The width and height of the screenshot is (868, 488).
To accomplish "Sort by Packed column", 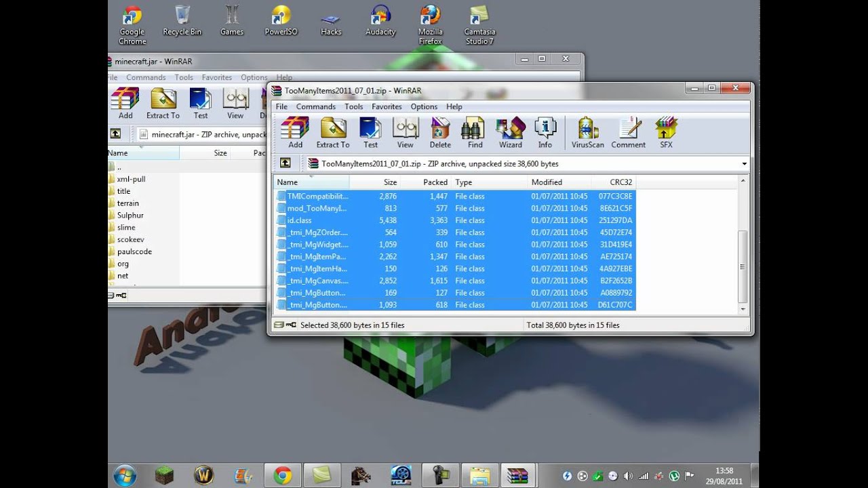I will click(426, 182).
